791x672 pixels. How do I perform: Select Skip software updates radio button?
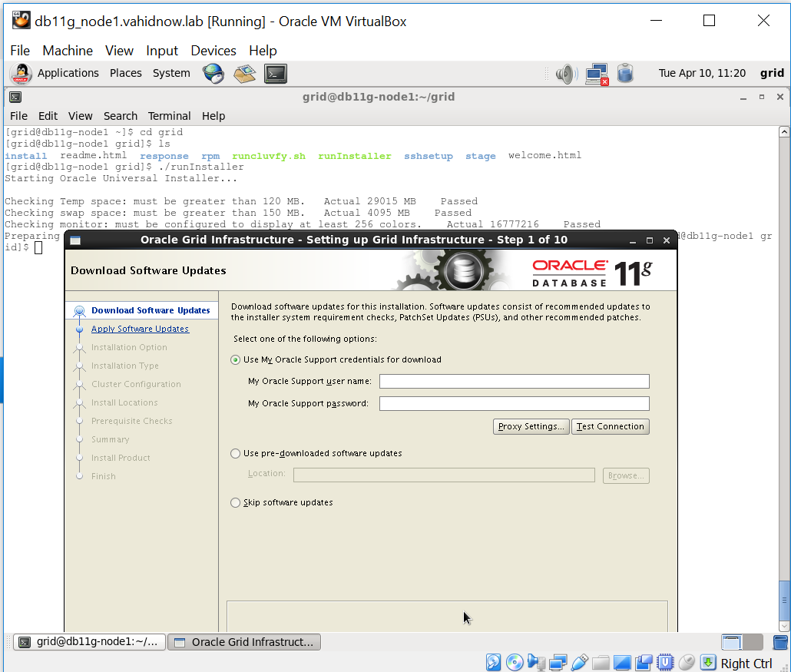pos(235,502)
